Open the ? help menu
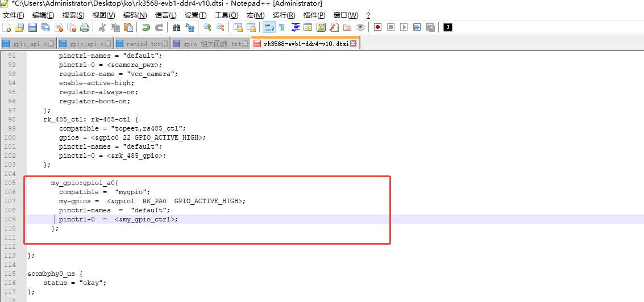 (x=368, y=15)
